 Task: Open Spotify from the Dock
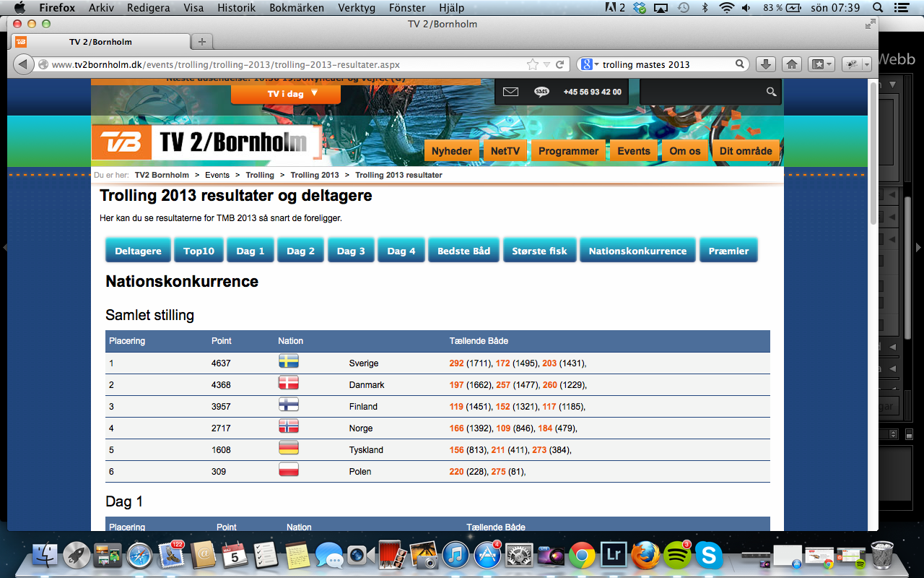pyautogui.click(x=677, y=555)
